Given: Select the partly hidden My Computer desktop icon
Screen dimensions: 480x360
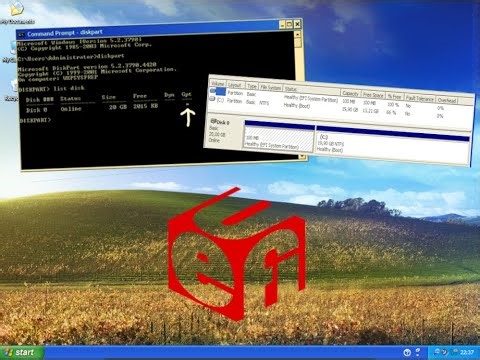Looking at the screenshot, I should pos(13,48).
